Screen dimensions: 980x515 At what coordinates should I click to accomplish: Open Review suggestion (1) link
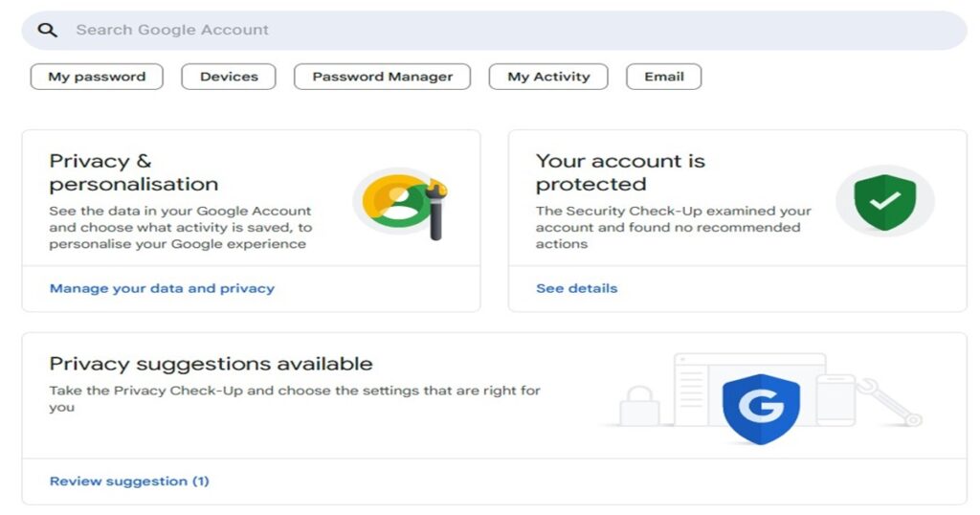point(129,481)
